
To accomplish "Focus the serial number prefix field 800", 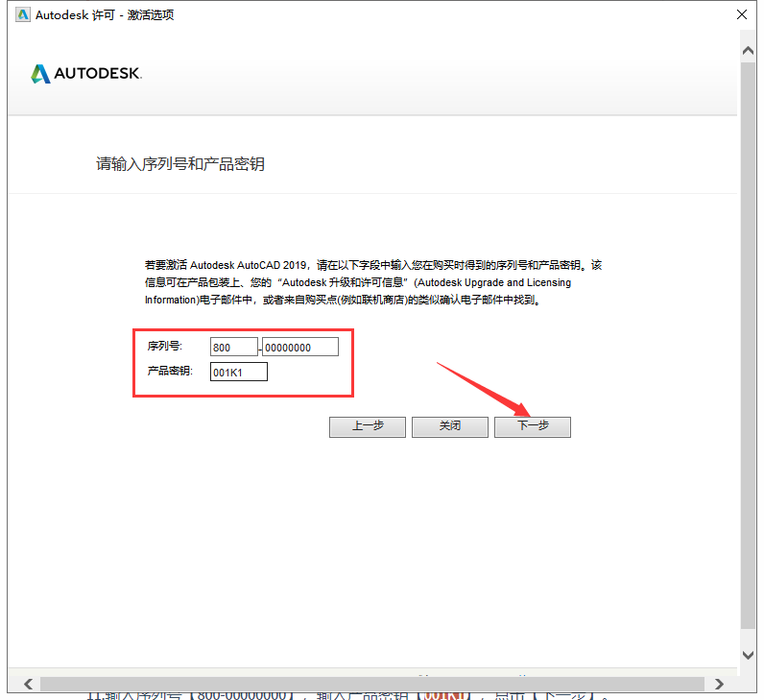I will pyautogui.click(x=233, y=347).
